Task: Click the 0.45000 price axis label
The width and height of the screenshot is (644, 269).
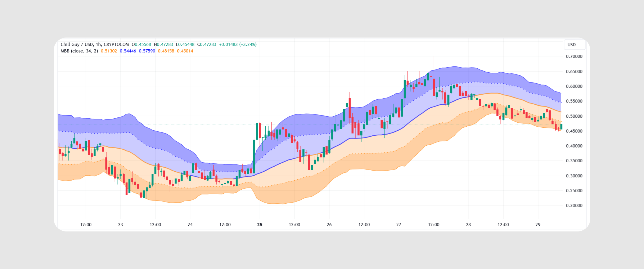Action: point(574,131)
